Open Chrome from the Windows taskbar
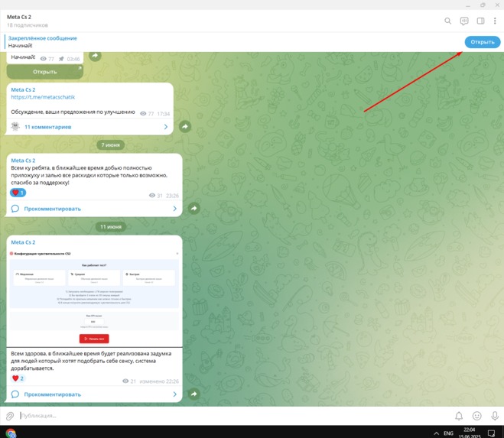The height and width of the screenshot is (438, 504). pyautogui.click(x=11, y=433)
